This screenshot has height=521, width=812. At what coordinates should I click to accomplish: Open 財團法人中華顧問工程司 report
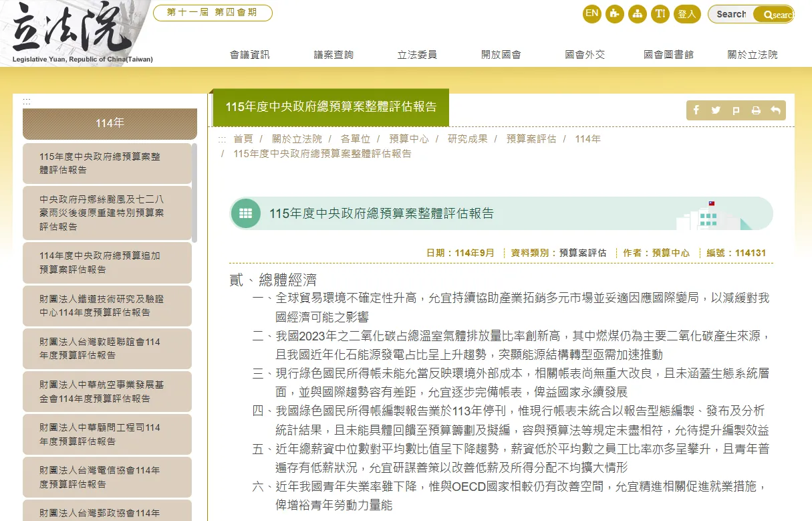(107, 435)
